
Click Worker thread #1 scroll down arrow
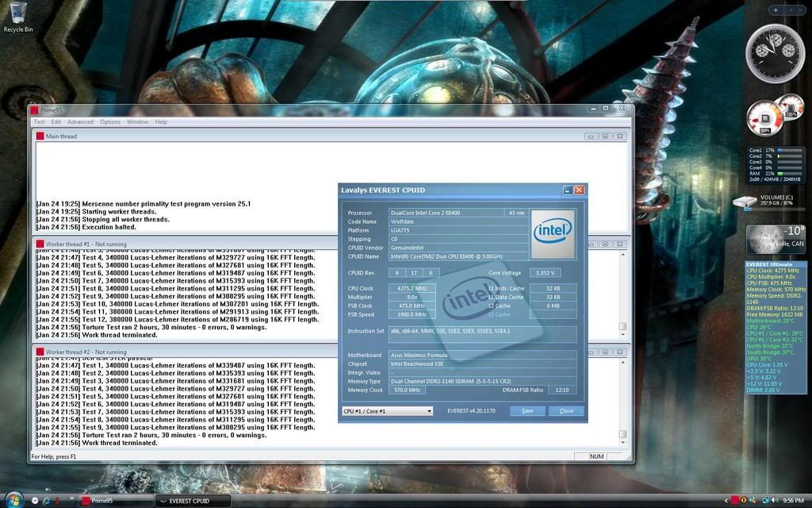pos(622,335)
